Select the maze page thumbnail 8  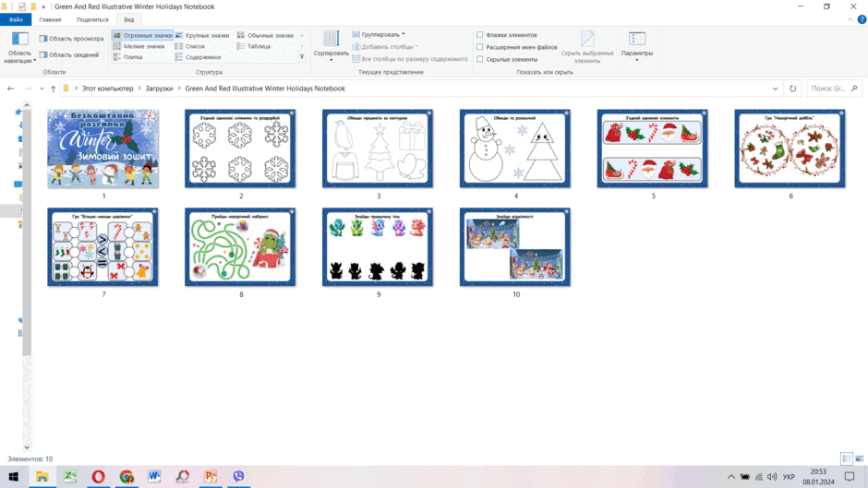coord(240,246)
